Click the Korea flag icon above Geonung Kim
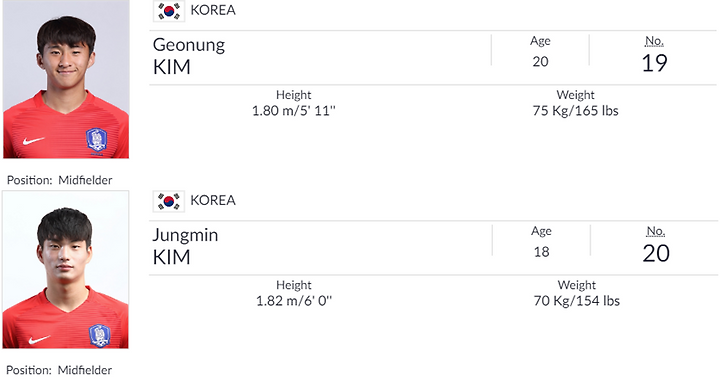This screenshot has height=382, width=720. tap(169, 11)
